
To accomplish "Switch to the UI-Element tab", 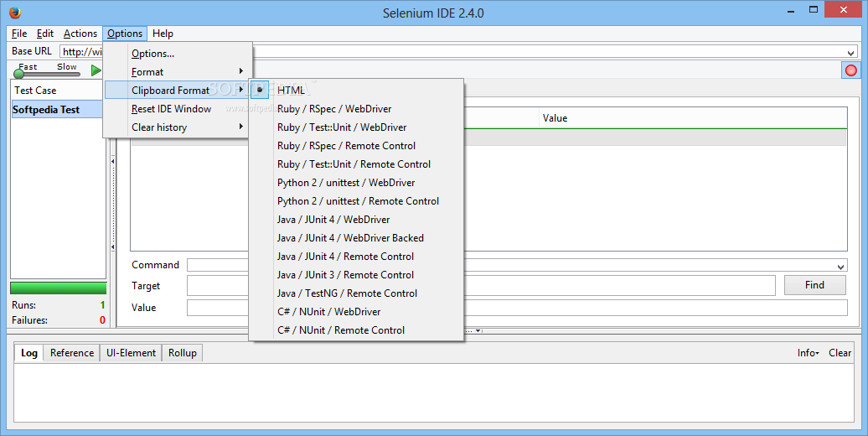I will point(131,353).
